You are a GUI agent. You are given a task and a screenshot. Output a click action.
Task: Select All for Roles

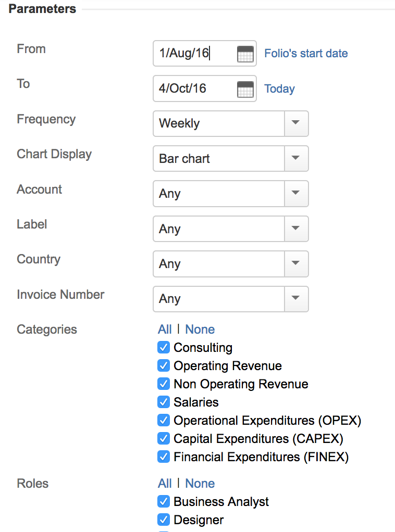pyautogui.click(x=165, y=484)
